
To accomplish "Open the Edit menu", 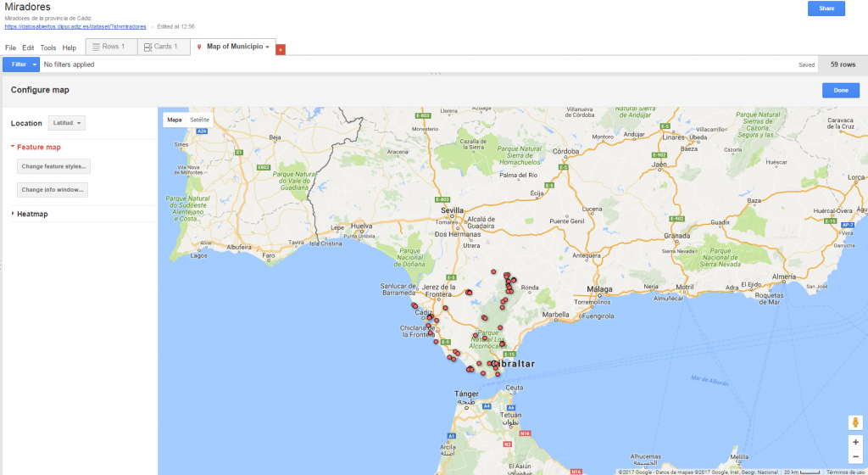I will click(x=28, y=47).
